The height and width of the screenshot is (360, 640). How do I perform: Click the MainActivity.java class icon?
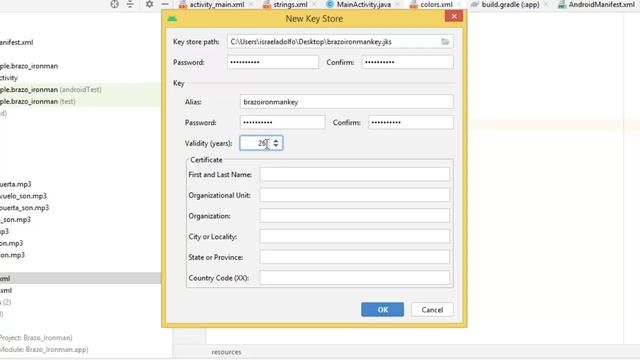click(330, 4)
